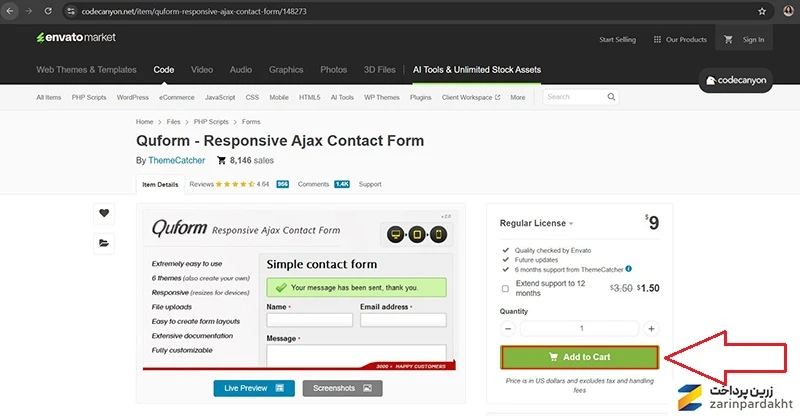Select the CSS category
The image size is (800, 416).
(x=252, y=97)
